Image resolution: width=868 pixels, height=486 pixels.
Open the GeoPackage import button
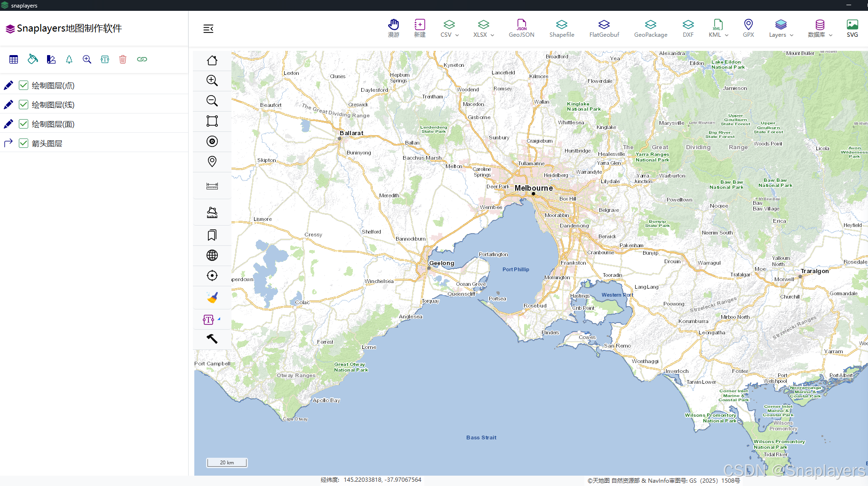(x=651, y=28)
